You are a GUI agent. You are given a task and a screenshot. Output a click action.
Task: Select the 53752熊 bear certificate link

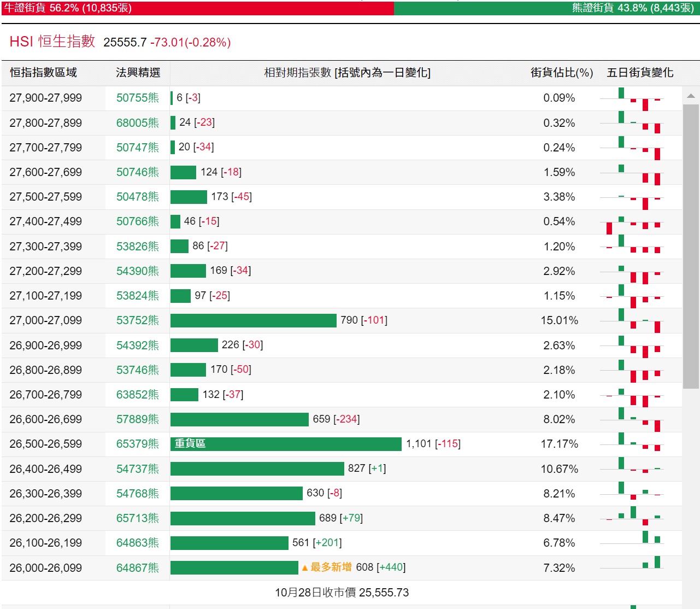coord(137,320)
